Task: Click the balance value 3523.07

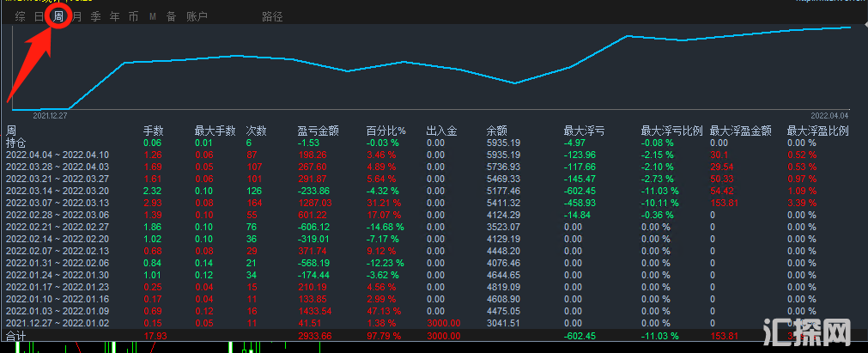Action: coord(504,227)
